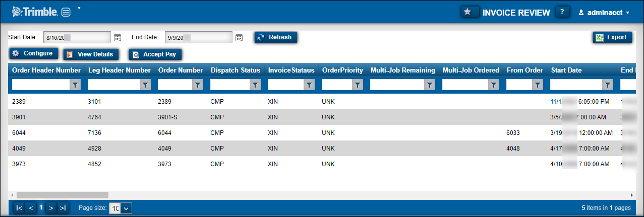Click the horizontal scrollbar thumb
The image size is (644, 217).
point(63,195)
